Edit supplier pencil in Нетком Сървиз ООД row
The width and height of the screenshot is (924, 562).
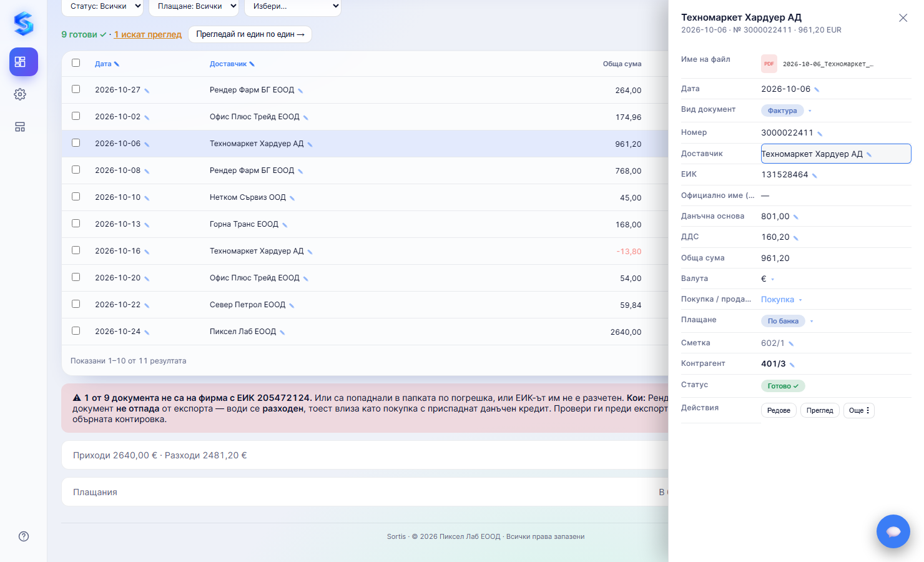(x=292, y=199)
